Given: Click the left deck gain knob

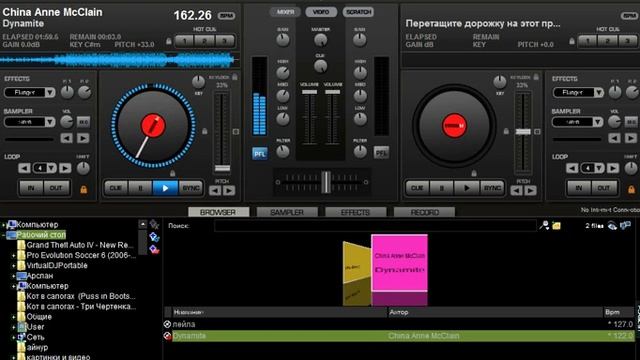Looking at the screenshot, I should [x=282, y=40].
